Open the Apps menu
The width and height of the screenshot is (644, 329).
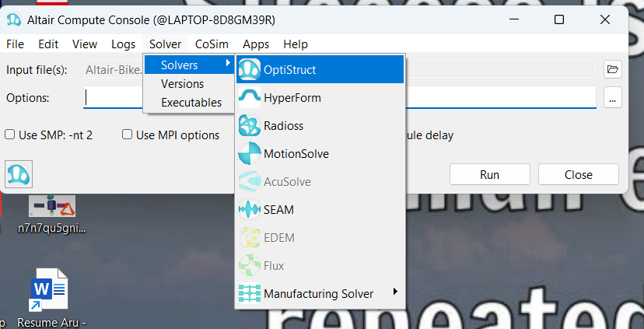pyautogui.click(x=256, y=44)
